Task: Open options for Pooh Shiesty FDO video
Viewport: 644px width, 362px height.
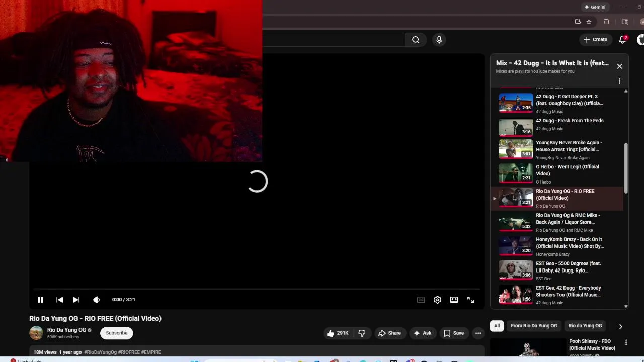Action: (626, 342)
